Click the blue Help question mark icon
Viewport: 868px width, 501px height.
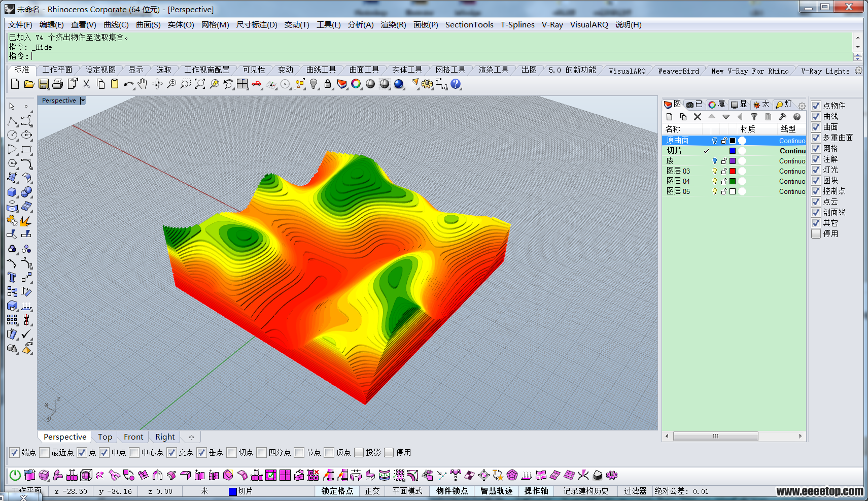coord(456,84)
